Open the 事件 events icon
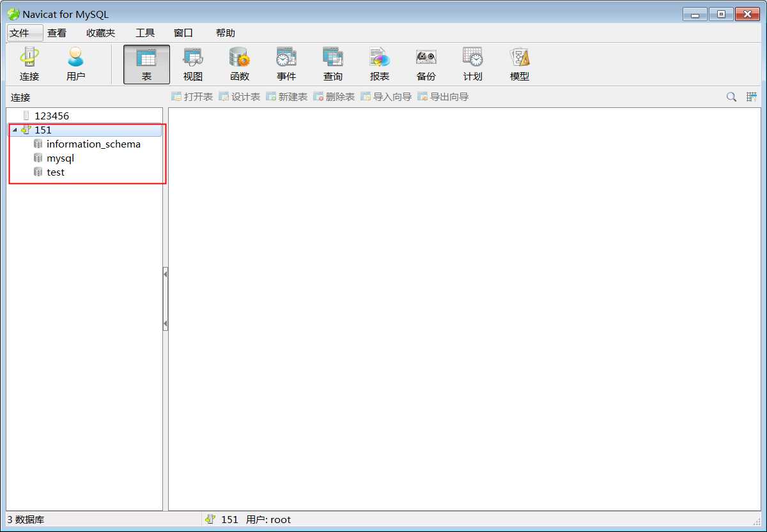Screen dimensions: 767x532 point(286,65)
